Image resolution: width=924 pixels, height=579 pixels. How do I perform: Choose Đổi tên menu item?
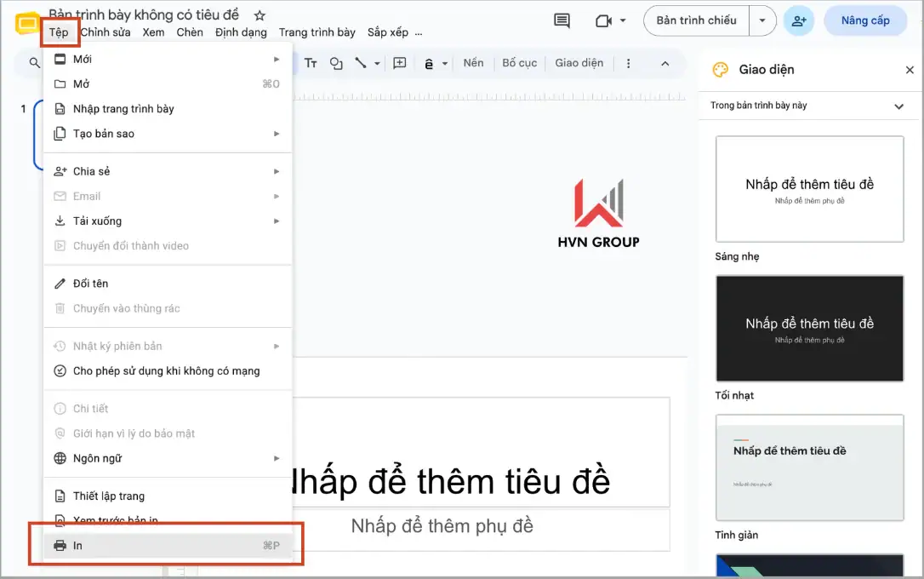click(168, 284)
